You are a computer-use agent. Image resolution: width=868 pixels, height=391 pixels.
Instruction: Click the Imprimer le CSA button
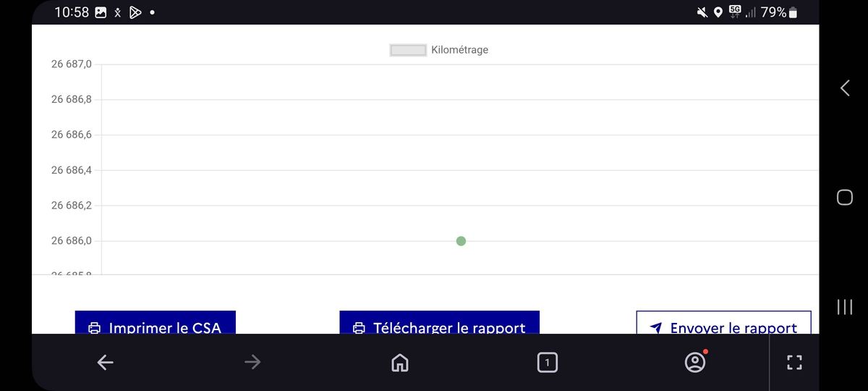(156, 323)
